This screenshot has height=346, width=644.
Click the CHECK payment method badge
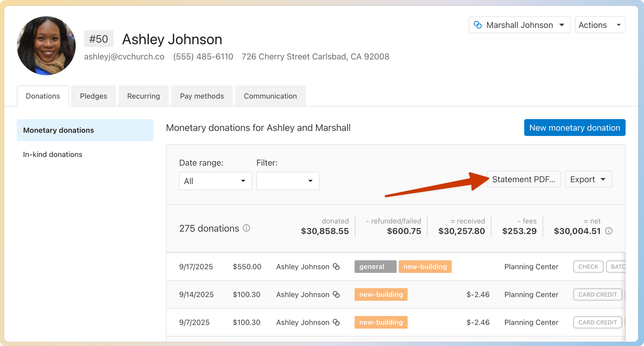coord(588,267)
